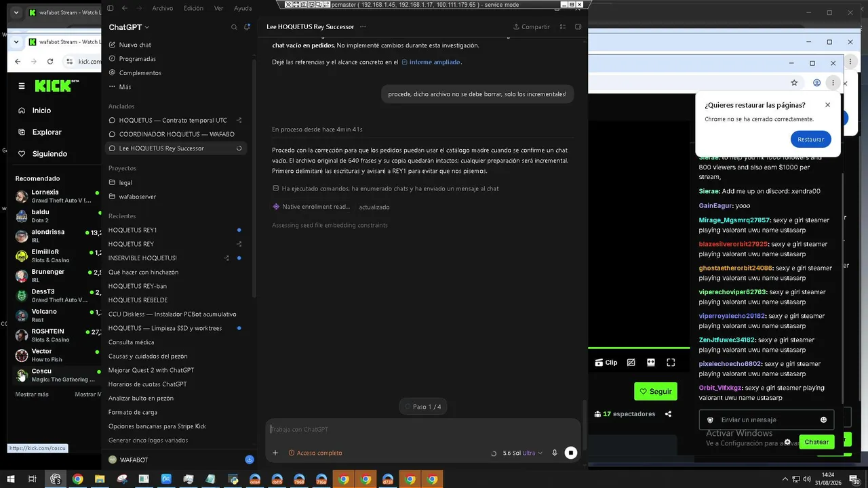
Task: Open the Ayuda menu
Action: pyautogui.click(x=243, y=8)
